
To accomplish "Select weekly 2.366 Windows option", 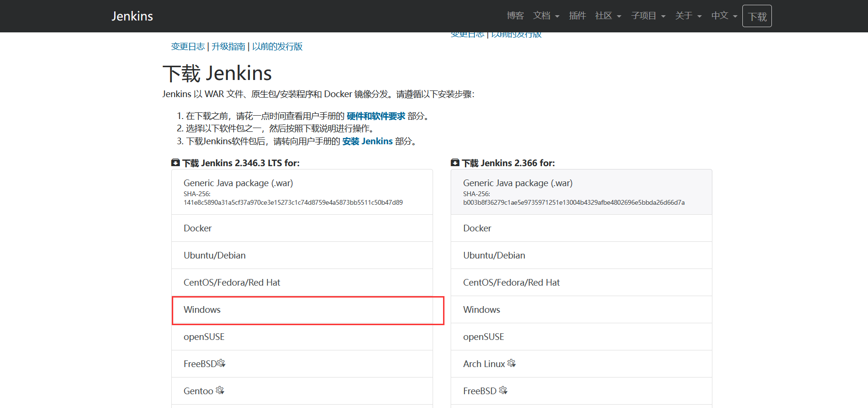I will pyautogui.click(x=582, y=309).
